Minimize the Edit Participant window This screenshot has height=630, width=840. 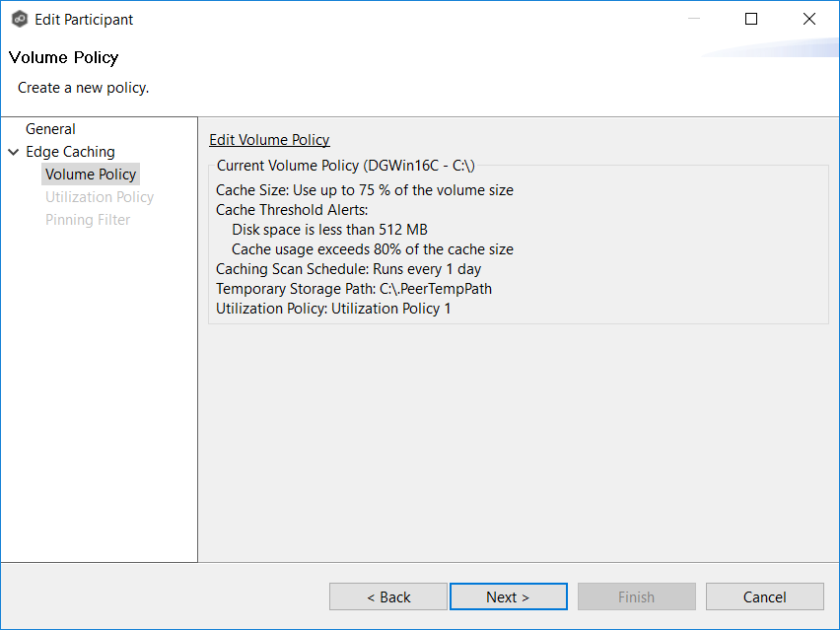click(x=693, y=19)
